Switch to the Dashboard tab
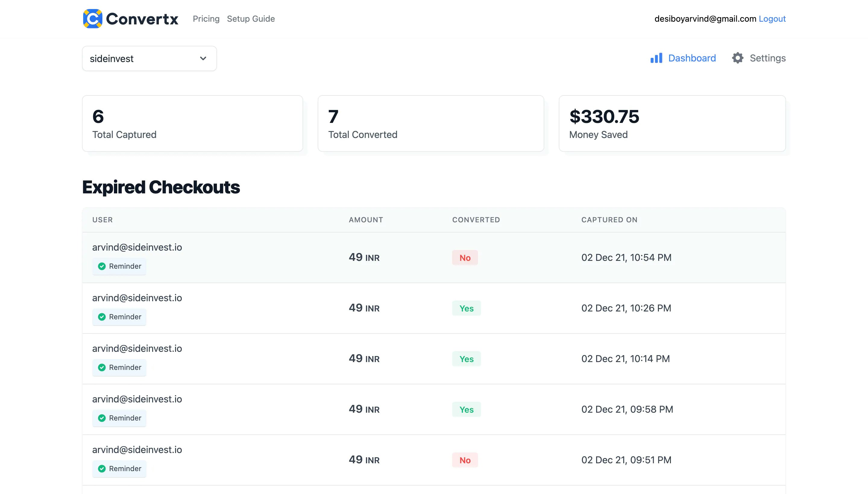The image size is (868, 494). coord(691,58)
